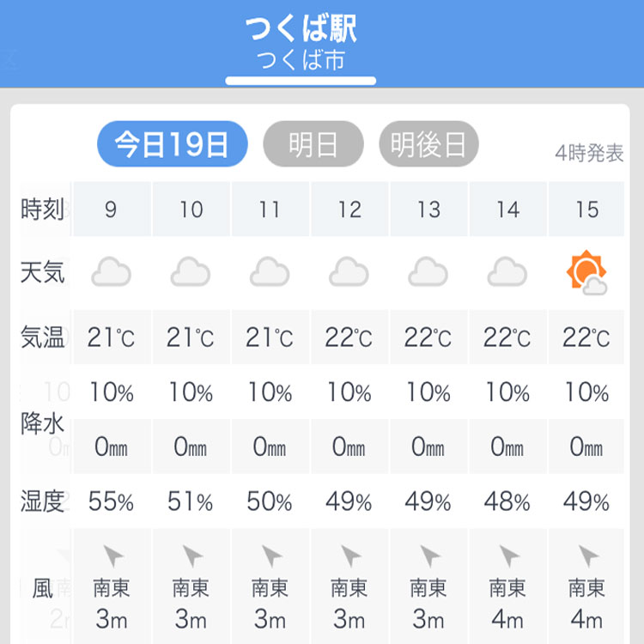Screen dimensions: 644x644
Task: Click the wind direction arrow for hour 9
Action: [112, 556]
